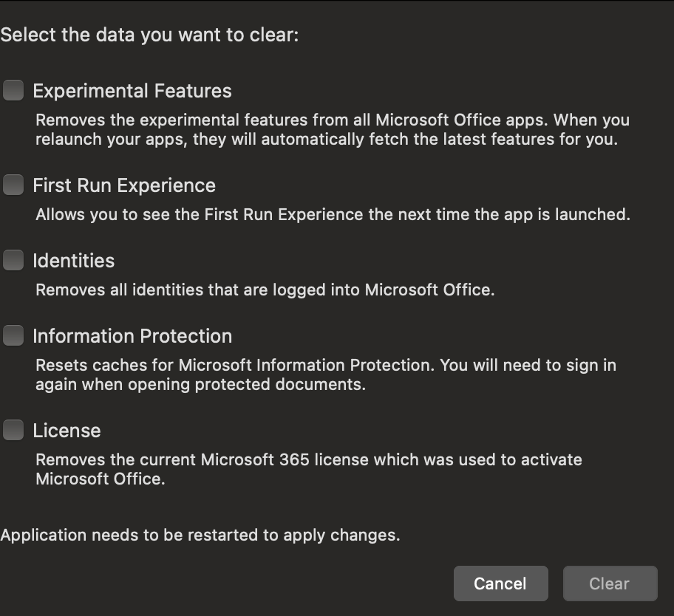Click the 'Allows you to see the First Run' description
The width and height of the screenshot is (674, 616).
pos(333,215)
